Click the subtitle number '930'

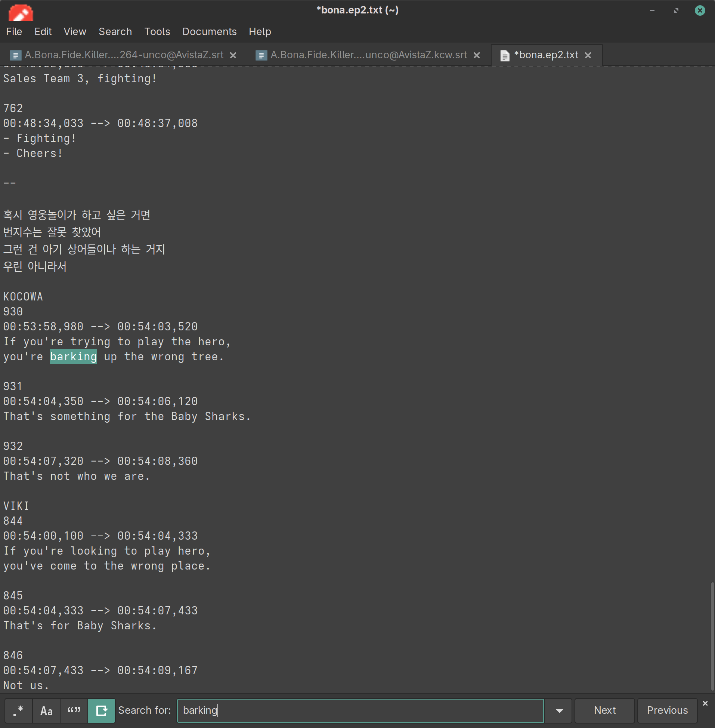(x=13, y=312)
